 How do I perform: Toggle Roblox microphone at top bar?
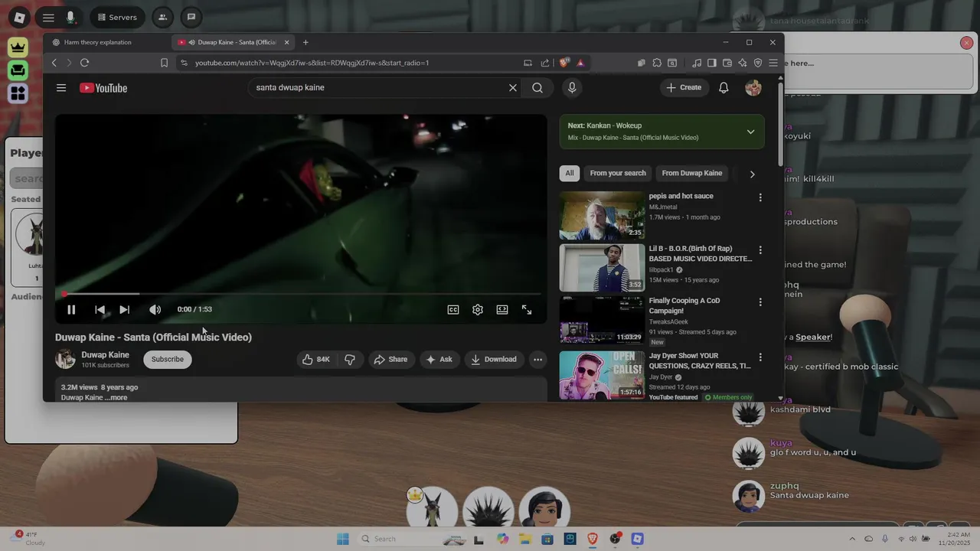click(x=70, y=17)
